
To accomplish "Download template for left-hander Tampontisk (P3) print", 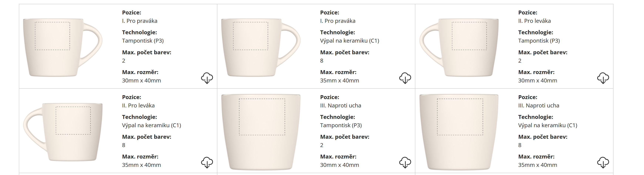I will pos(603,78).
